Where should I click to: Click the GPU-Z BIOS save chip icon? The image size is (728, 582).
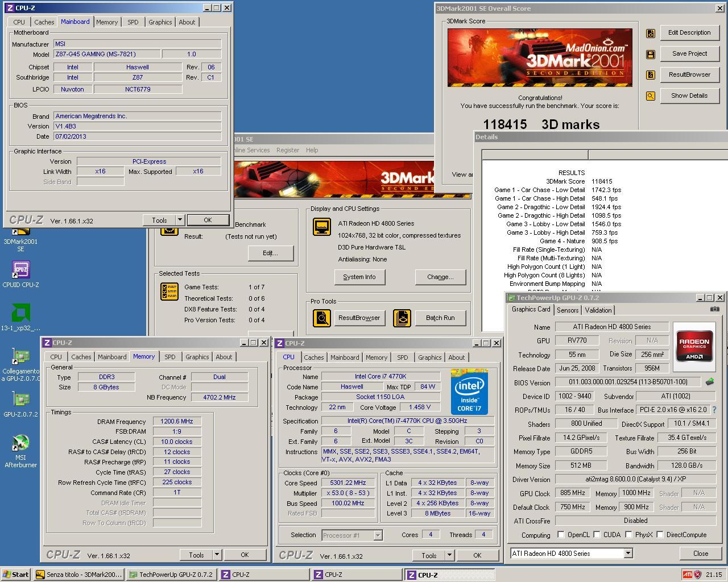[710, 382]
